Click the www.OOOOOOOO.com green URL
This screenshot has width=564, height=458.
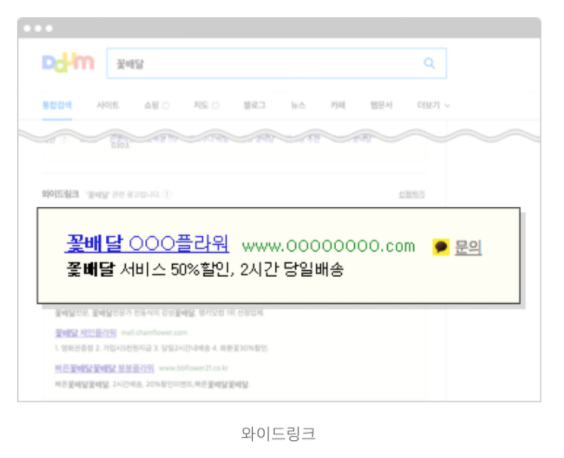coord(328,246)
